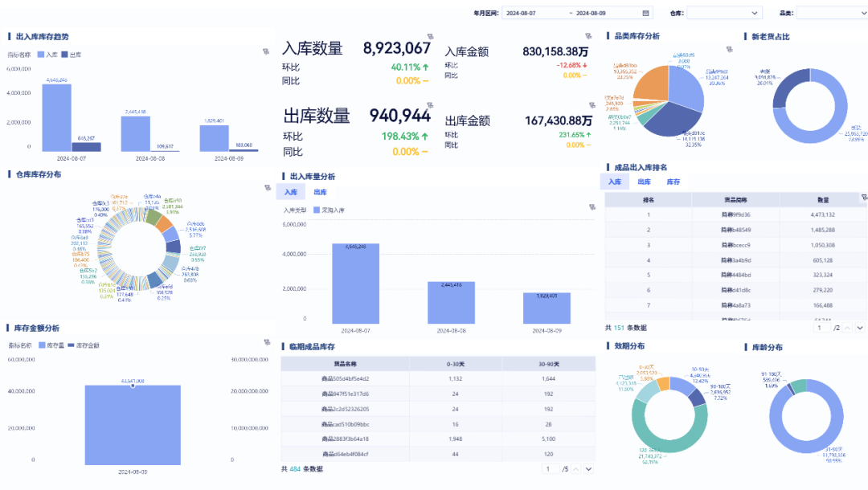Click filter icon on 出库数量 card

tap(430, 105)
